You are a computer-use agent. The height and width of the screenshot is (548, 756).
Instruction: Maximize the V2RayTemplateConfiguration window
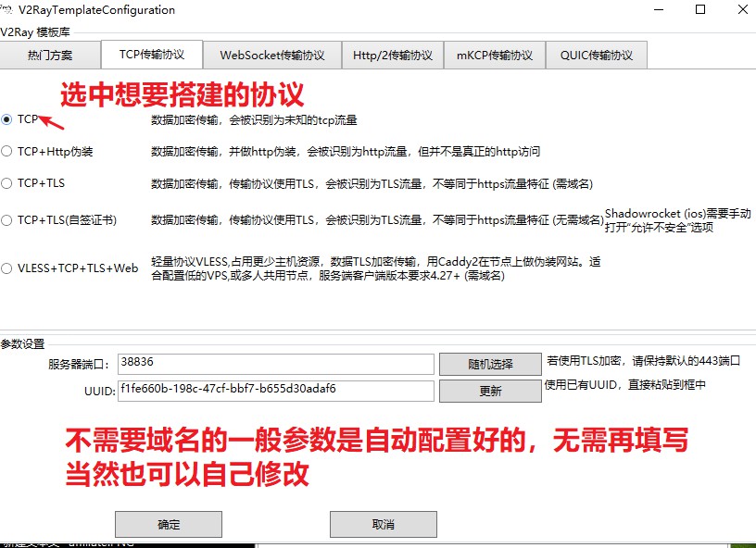click(700, 10)
